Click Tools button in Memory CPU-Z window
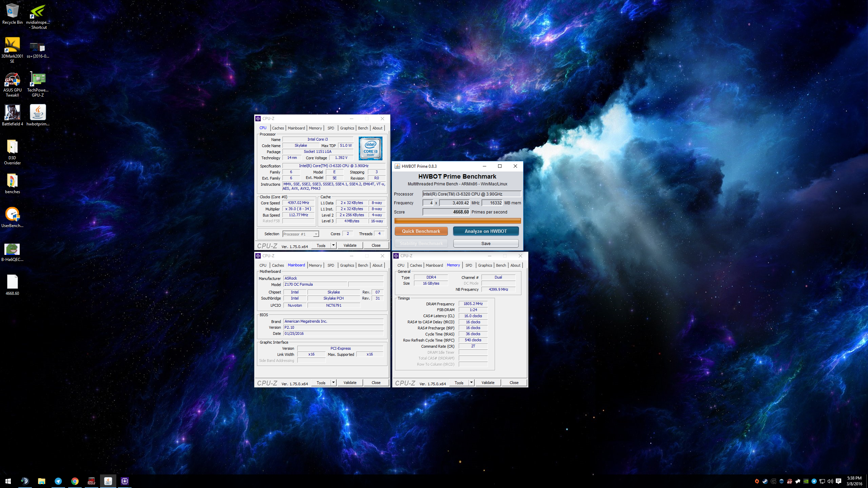 click(x=459, y=383)
